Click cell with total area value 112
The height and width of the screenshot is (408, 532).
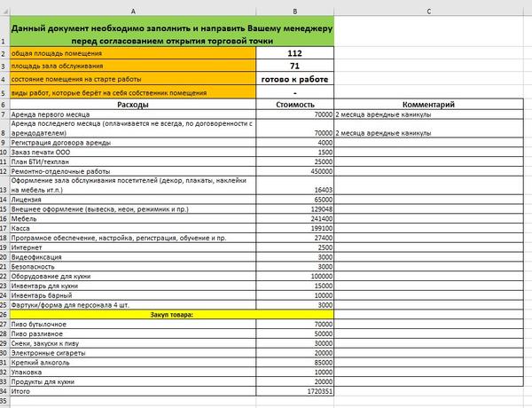coord(295,53)
